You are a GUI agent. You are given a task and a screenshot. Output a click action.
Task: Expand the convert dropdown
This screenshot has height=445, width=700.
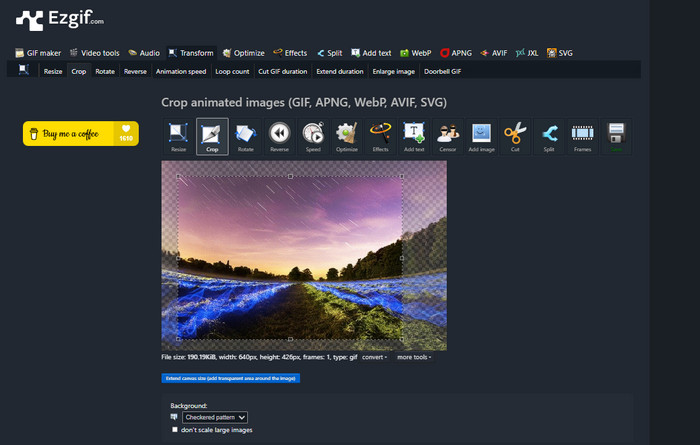pyautogui.click(x=374, y=357)
